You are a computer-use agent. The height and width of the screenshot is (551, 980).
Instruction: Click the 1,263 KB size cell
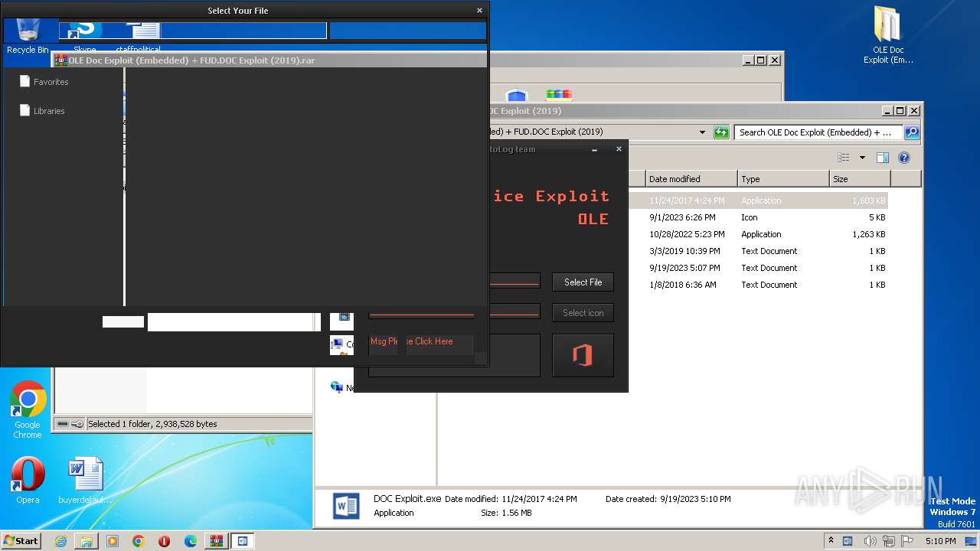868,234
